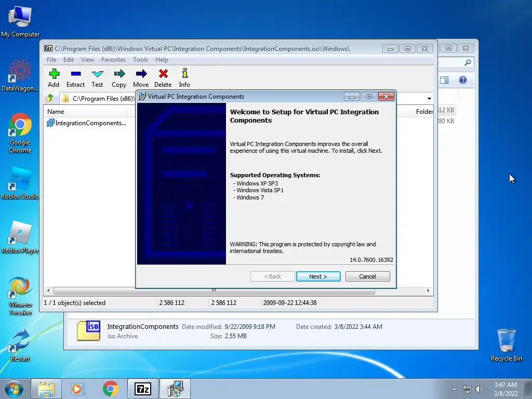
Task: Expand the 7-Zip address path dropdown
Action: pyautogui.click(x=429, y=99)
